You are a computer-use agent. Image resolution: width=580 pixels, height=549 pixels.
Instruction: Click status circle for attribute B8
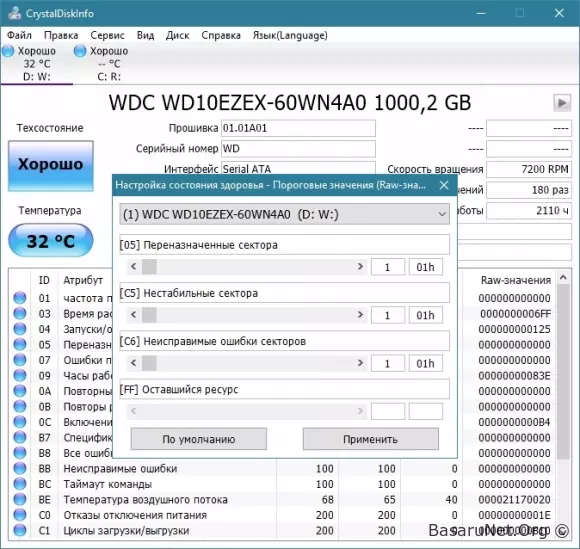pyautogui.click(x=20, y=453)
